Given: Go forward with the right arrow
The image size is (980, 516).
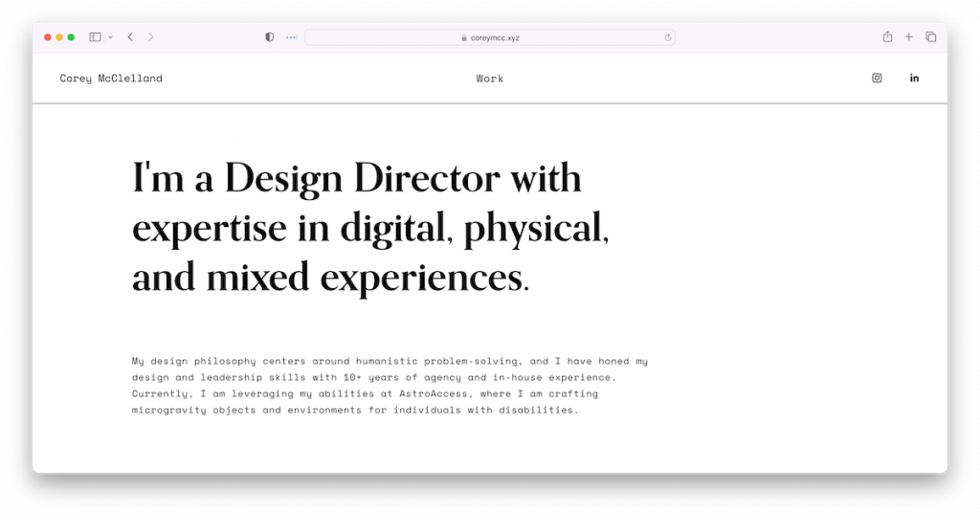Looking at the screenshot, I should [x=150, y=37].
